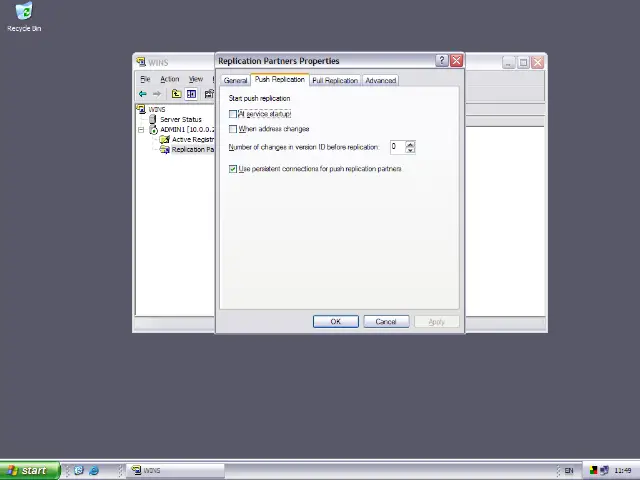The width and height of the screenshot is (640, 480).
Task: Disable persistent connections for push replication
Action: 234,169
